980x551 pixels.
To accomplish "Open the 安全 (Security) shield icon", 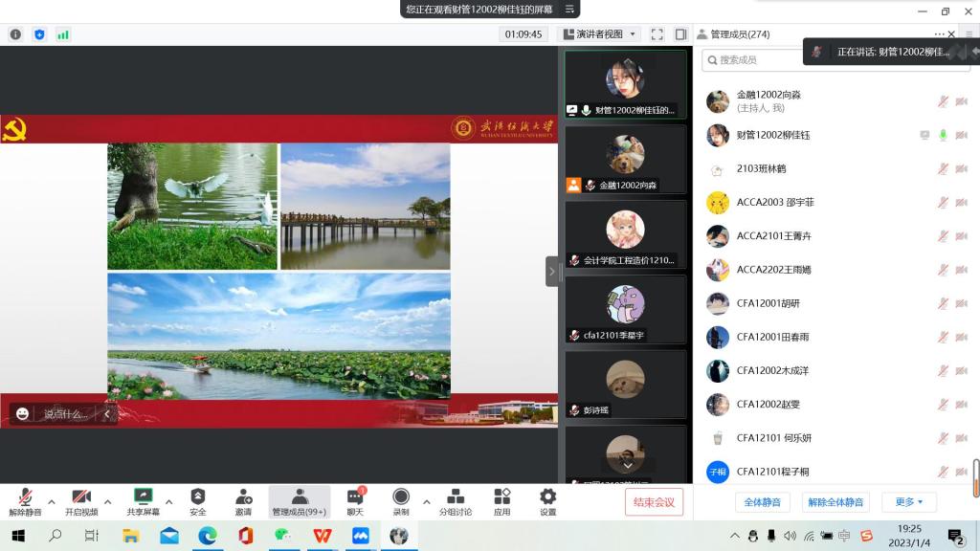I will point(197,496).
